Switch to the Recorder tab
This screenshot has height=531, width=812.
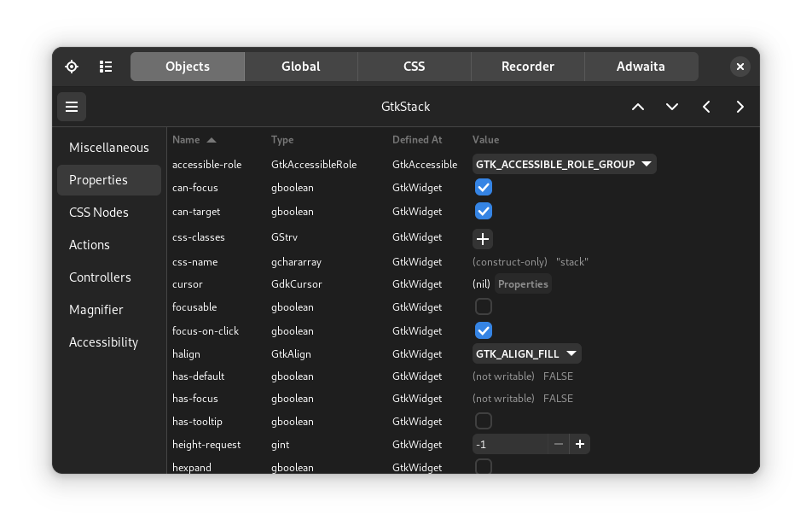tap(527, 66)
